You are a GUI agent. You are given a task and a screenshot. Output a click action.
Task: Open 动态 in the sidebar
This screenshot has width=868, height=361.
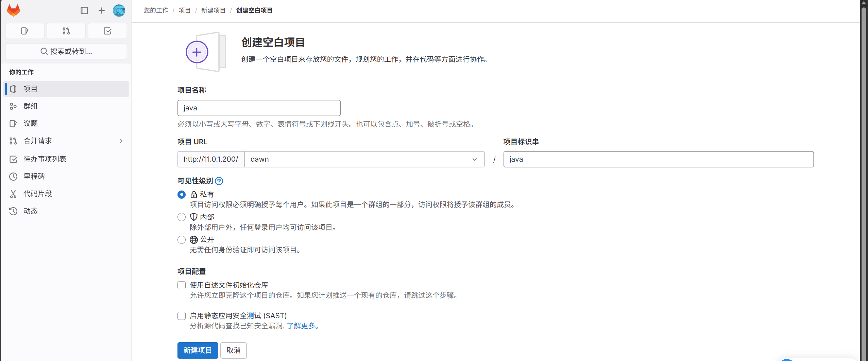[66, 211]
